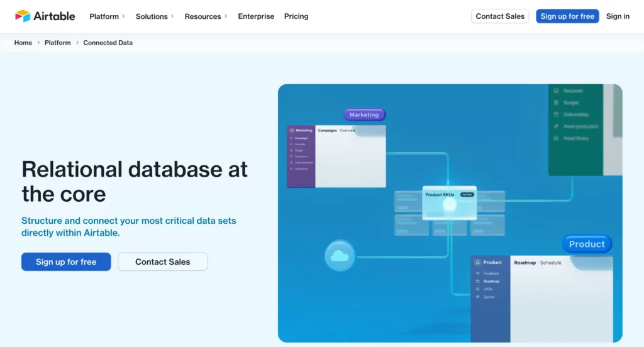Viewport: 644px width, 347px height.
Task: Click the Product pill label
Action: (587, 244)
